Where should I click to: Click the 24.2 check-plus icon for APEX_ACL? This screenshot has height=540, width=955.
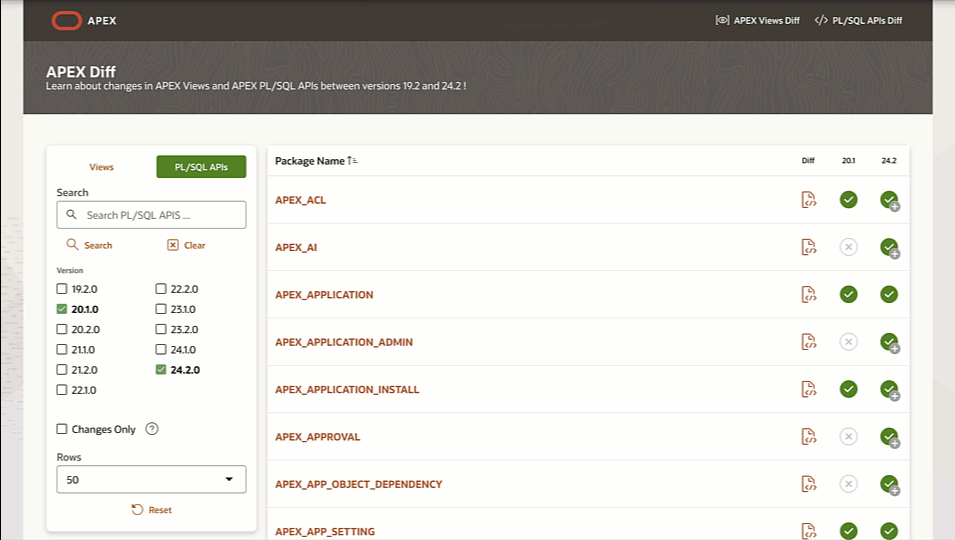tap(890, 200)
